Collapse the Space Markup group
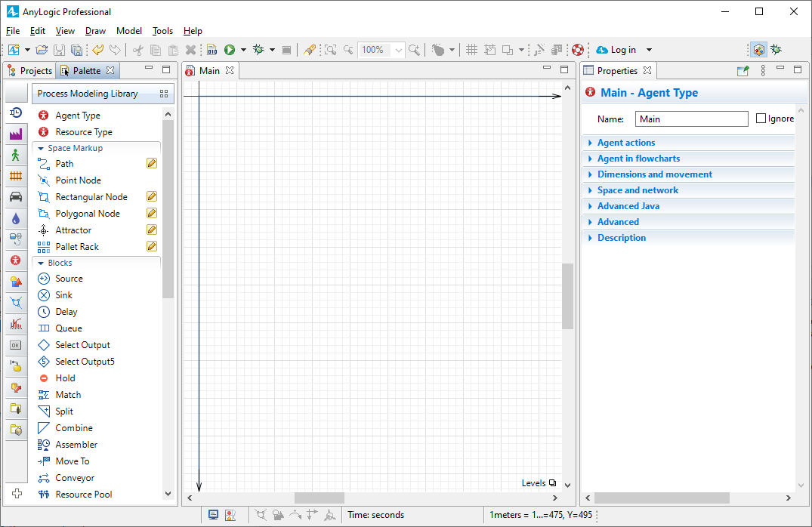Viewport: 812px width, 527px height. click(x=42, y=149)
